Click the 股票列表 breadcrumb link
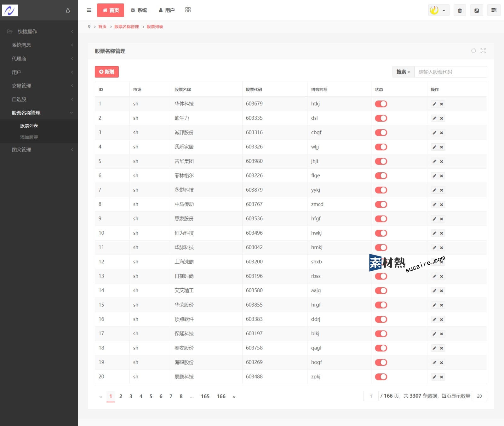 coord(155,27)
